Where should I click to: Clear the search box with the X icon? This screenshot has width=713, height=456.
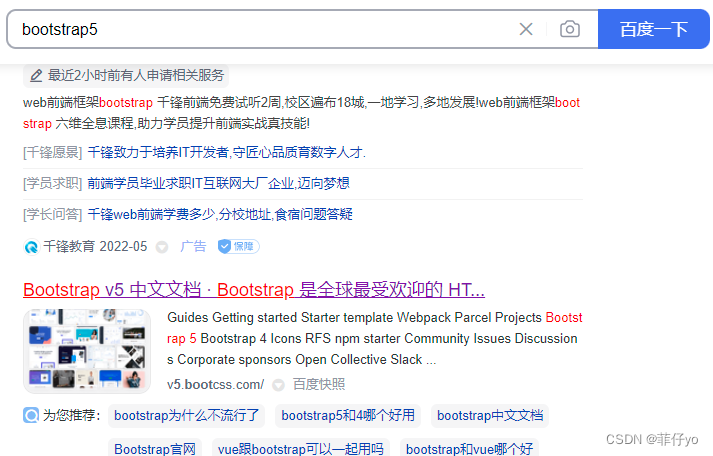526,29
